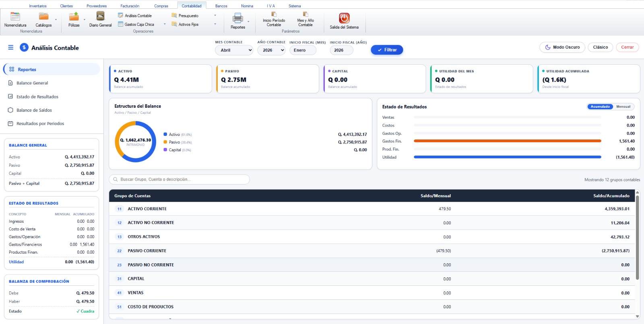This screenshot has width=644, height=324.
Task: Click the Cerrar button
Action: 627,47
